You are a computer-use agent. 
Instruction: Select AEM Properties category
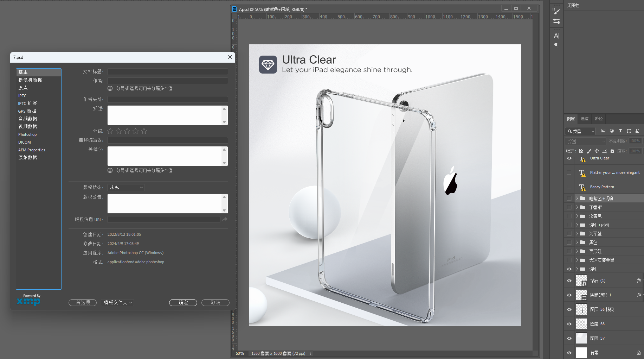[39, 150]
